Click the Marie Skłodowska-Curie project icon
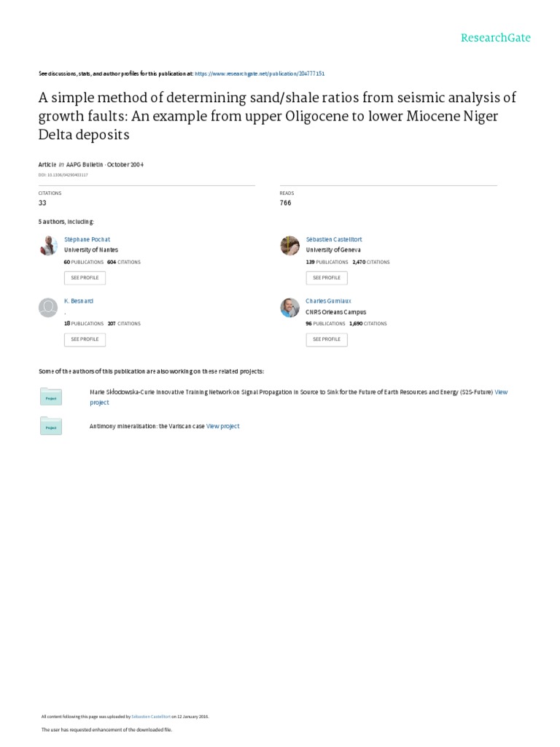 (x=51, y=397)
